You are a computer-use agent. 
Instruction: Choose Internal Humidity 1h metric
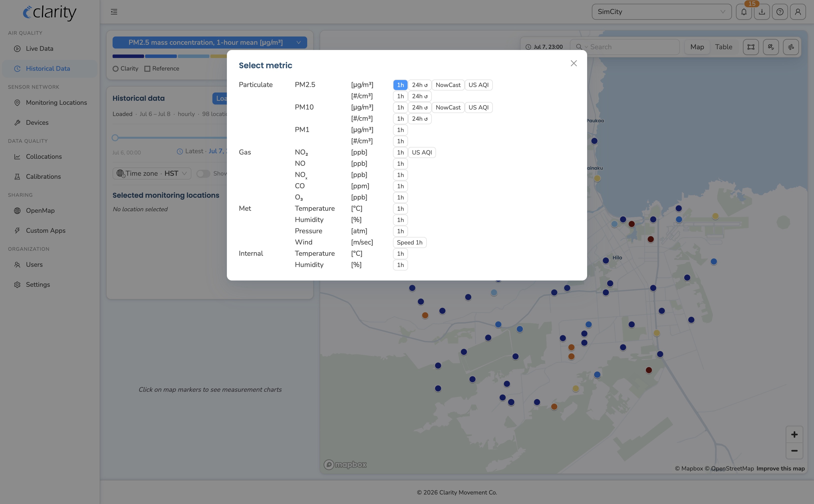coord(400,265)
